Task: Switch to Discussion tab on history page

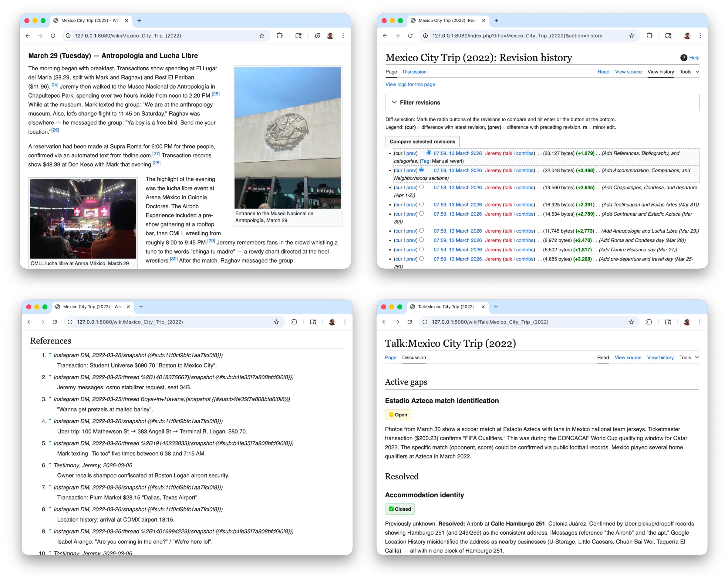Action: pos(414,72)
